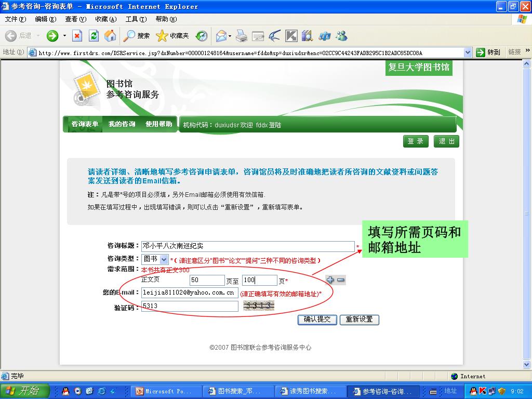532x399 pixels.
Task: Click the Stop loading icon
Action: tap(77, 36)
